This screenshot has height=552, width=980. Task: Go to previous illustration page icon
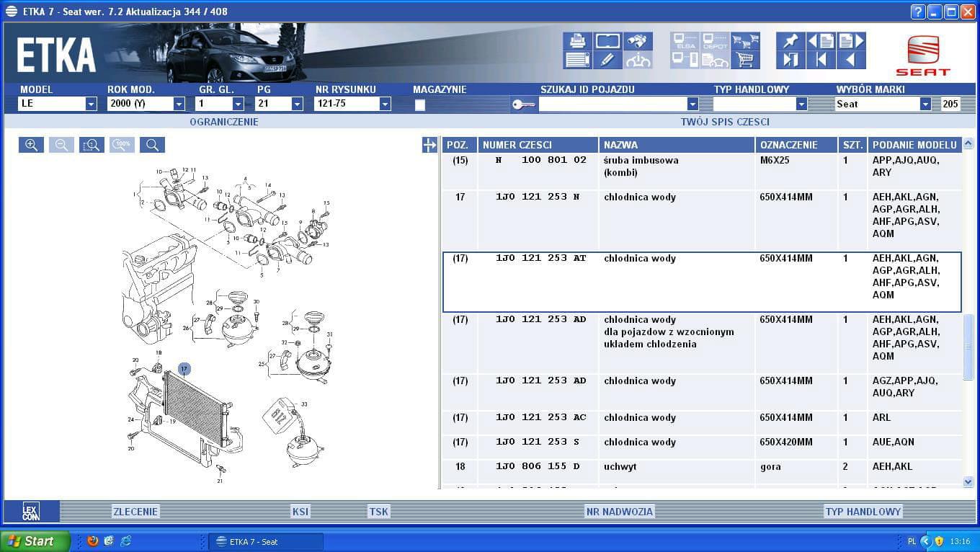point(821,40)
